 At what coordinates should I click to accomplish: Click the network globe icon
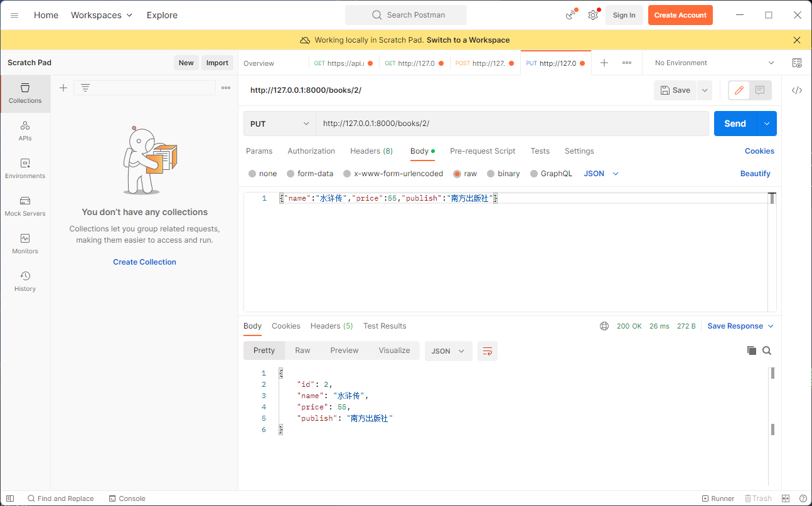pos(604,326)
